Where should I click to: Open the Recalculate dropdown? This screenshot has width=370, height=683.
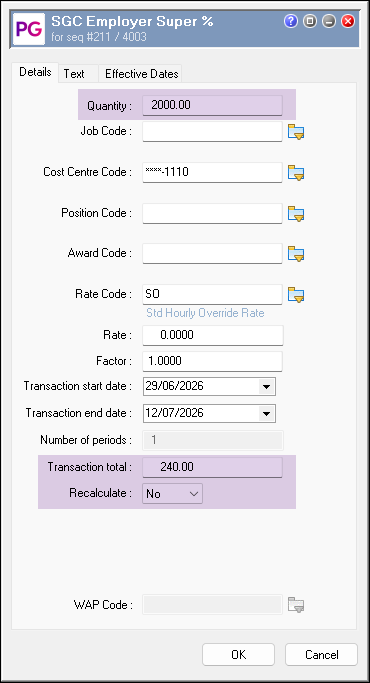(x=172, y=494)
